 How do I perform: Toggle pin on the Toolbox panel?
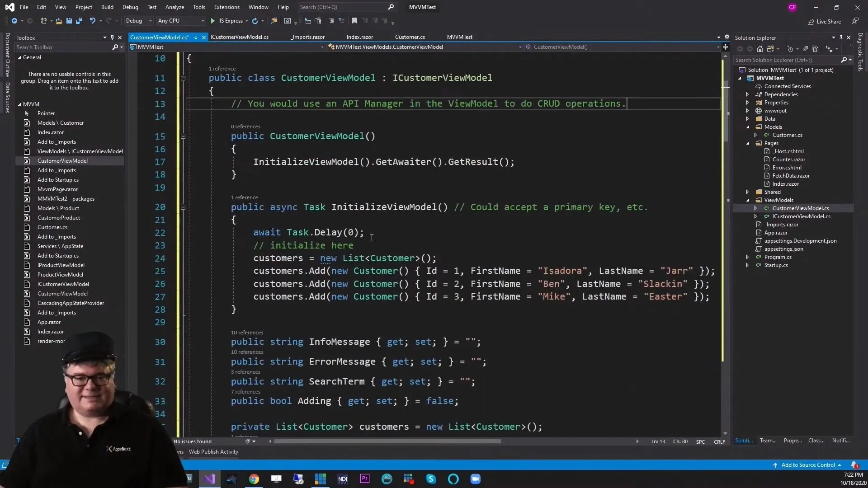pyautogui.click(x=112, y=38)
